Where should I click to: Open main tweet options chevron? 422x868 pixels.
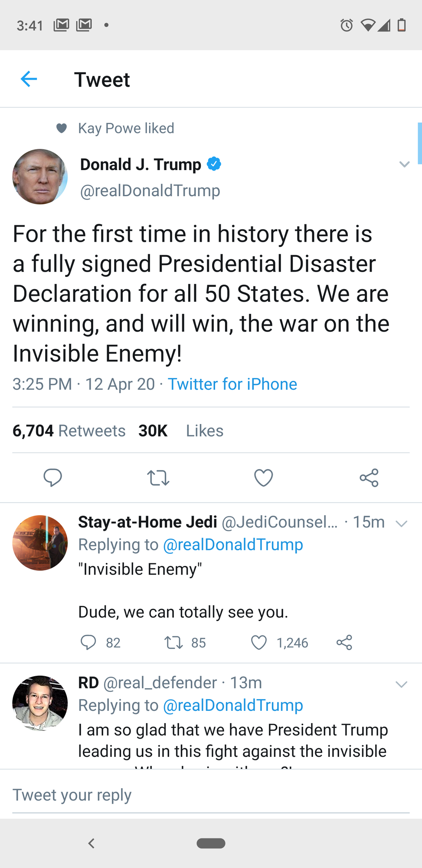[404, 164]
